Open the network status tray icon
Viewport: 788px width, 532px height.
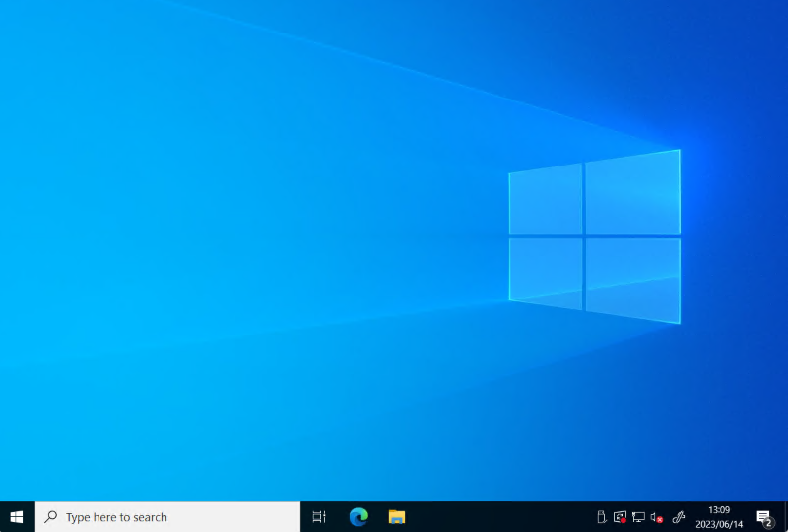pyautogui.click(x=638, y=517)
